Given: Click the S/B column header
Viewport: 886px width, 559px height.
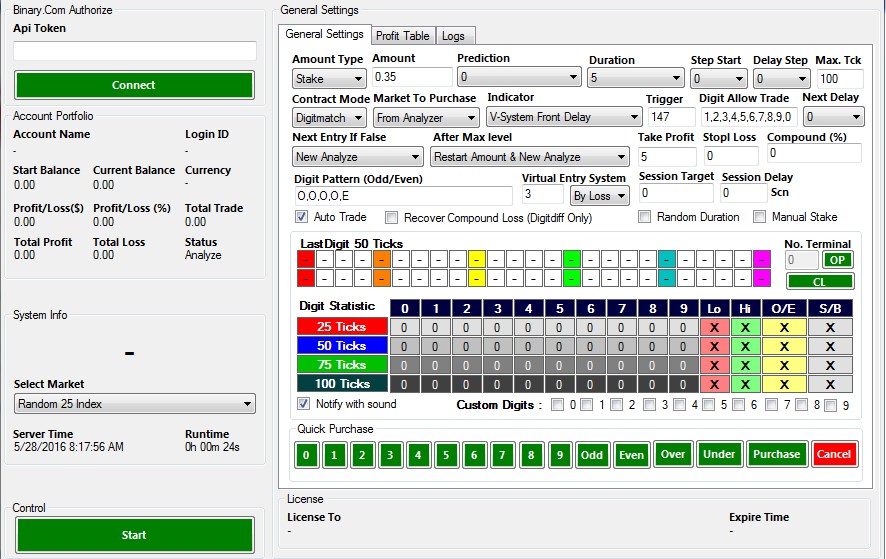Looking at the screenshot, I should 830,309.
